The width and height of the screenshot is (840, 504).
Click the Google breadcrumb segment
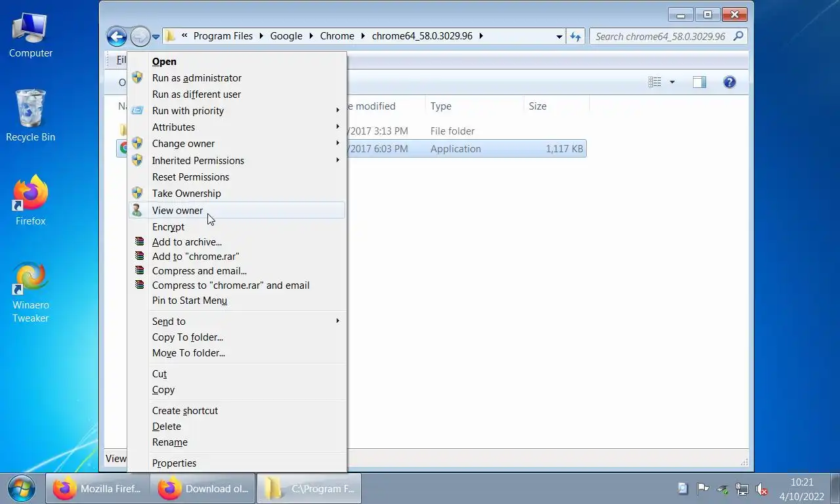point(286,36)
